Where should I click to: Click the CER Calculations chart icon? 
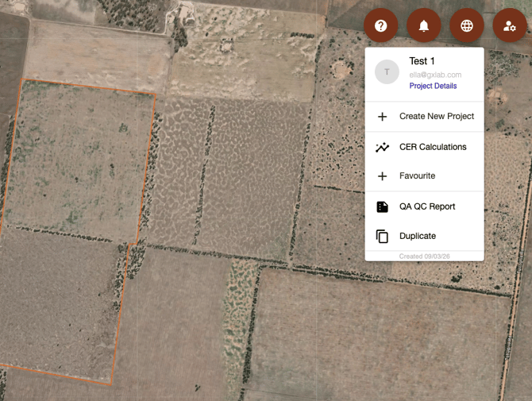[x=382, y=147]
